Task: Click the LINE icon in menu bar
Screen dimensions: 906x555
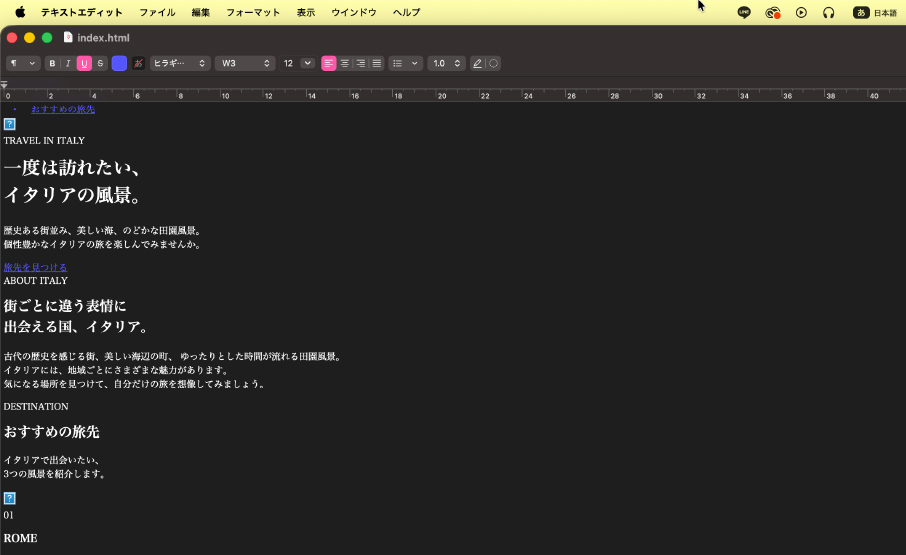Action: (744, 12)
